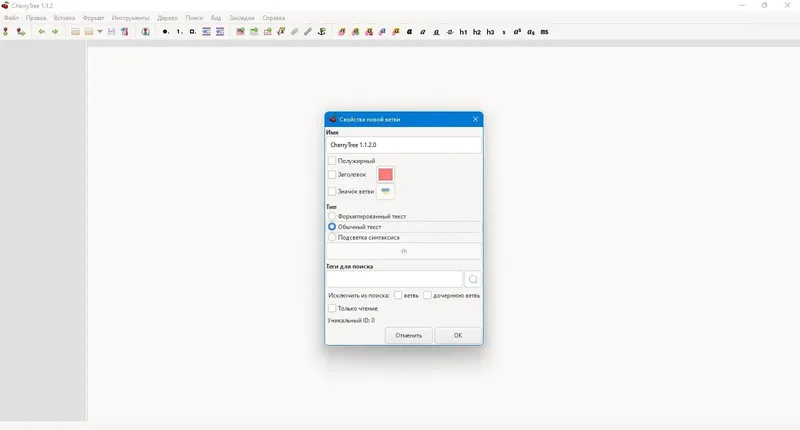The width and height of the screenshot is (800, 430).
Task: Go back to previously visited node
Action: [41, 32]
